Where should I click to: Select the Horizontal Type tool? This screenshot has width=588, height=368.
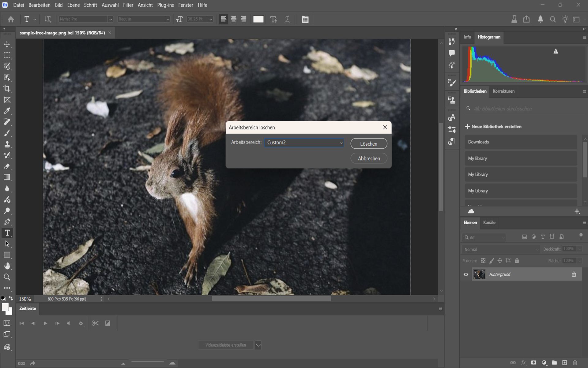[x=7, y=233]
